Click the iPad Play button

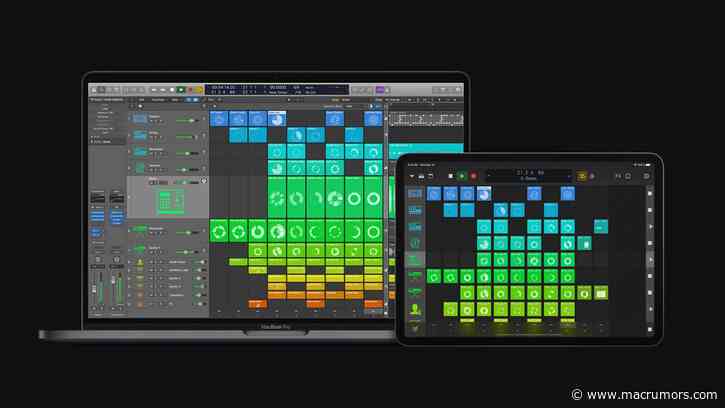461,176
